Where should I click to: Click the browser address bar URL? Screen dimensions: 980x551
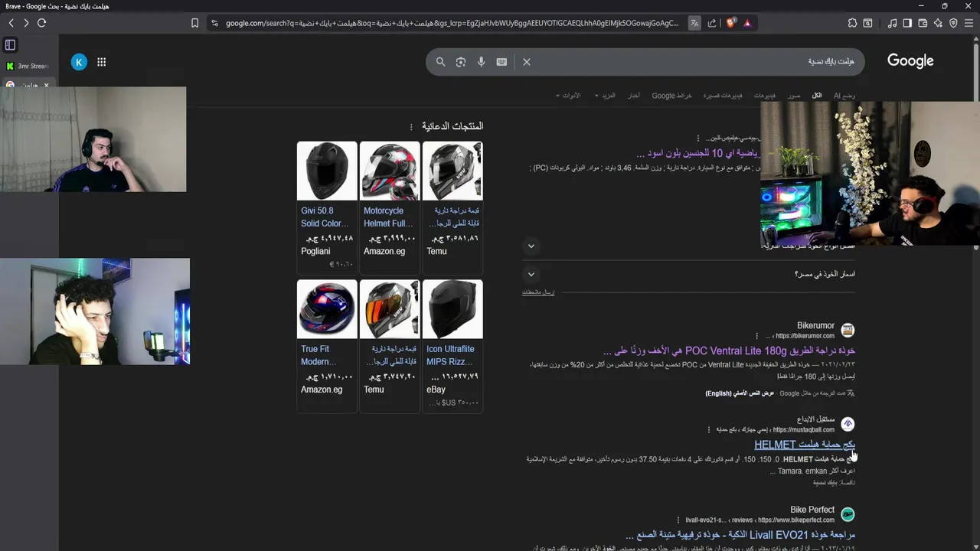[452, 23]
